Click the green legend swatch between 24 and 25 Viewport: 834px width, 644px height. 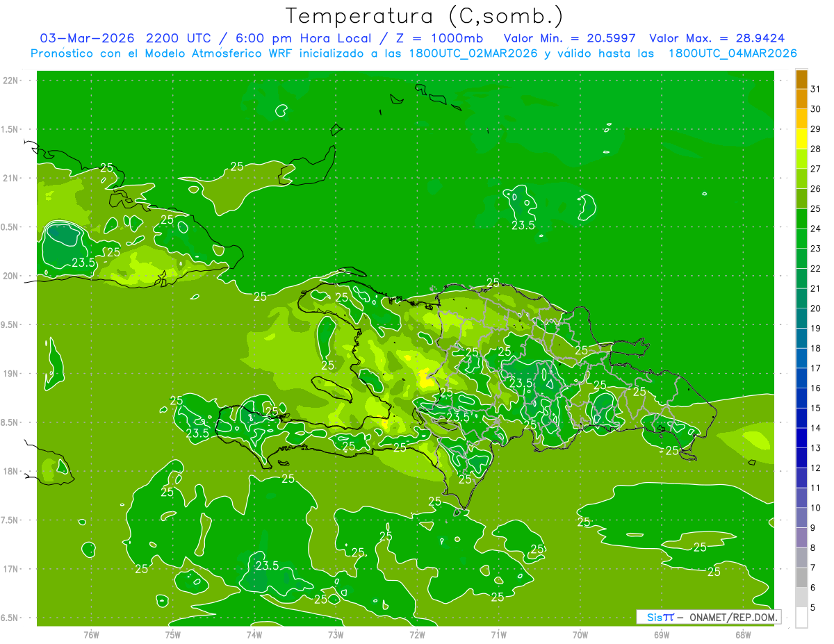(801, 218)
